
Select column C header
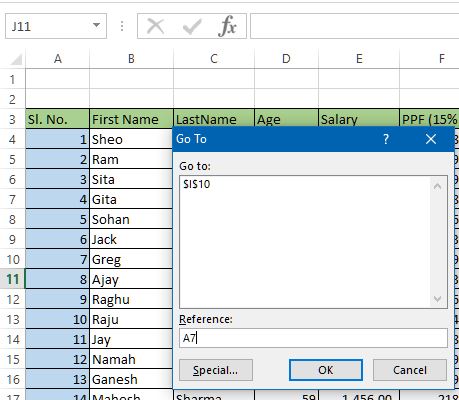pos(214,59)
